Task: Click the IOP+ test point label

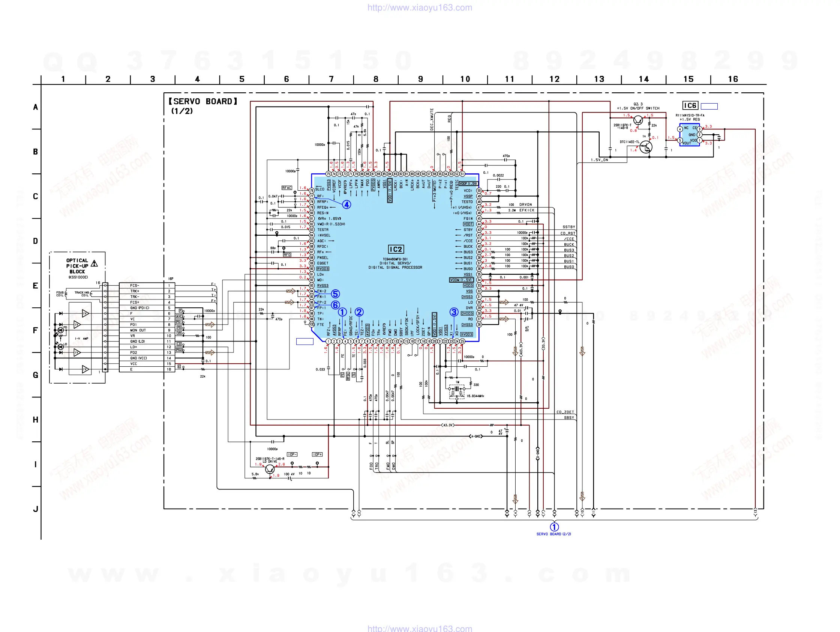Action: (317, 454)
